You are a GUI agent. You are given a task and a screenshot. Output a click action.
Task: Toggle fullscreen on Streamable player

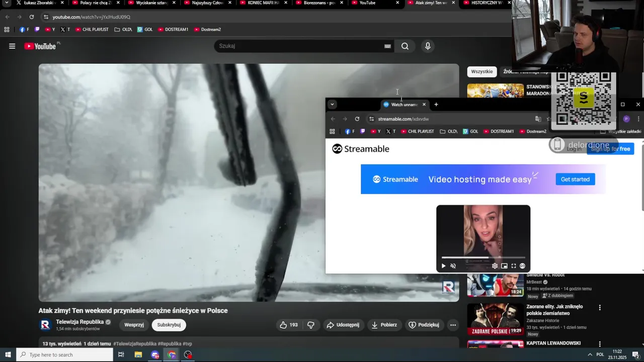click(x=514, y=266)
